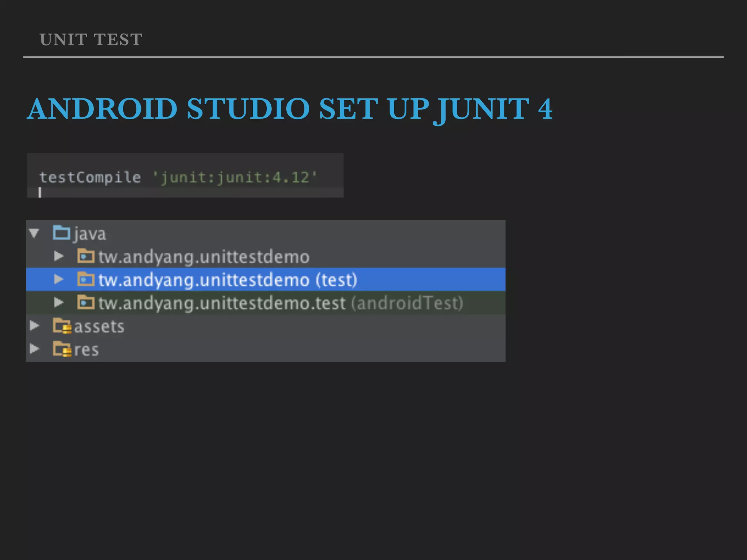Screen dimensions: 747x560
Task: Select tw.andyang.unittestdemo.test (androidTest) label
Action: coord(281,303)
